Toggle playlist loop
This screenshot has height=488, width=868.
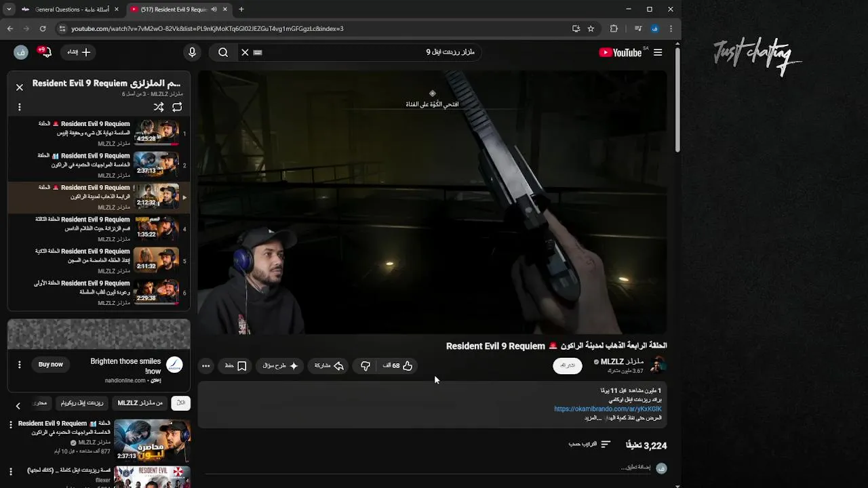(177, 107)
